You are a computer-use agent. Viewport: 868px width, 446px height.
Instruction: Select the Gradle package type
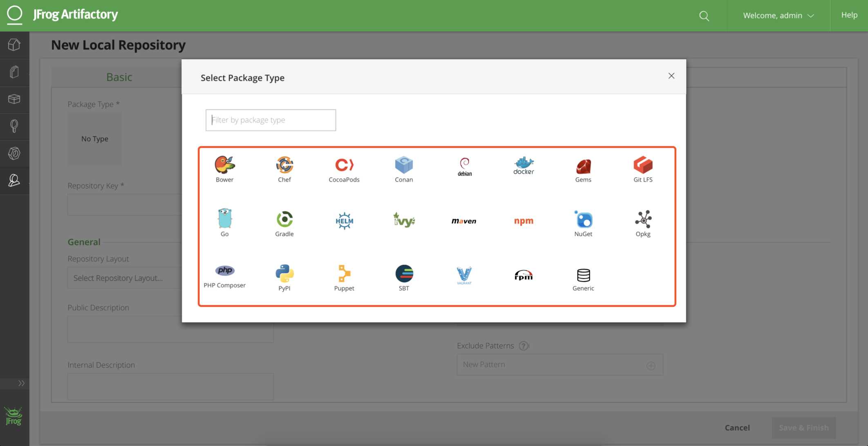tap(284, 223)
